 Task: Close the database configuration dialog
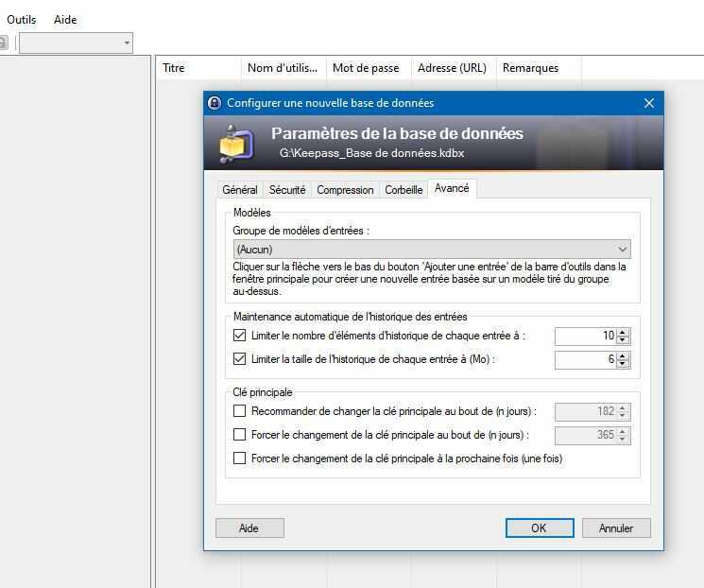point(649,103)
